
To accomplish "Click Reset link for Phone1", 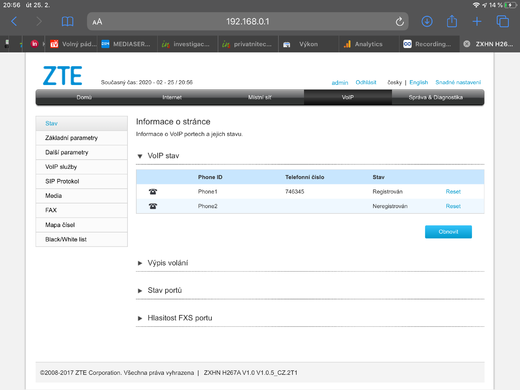I will (453, 192).
